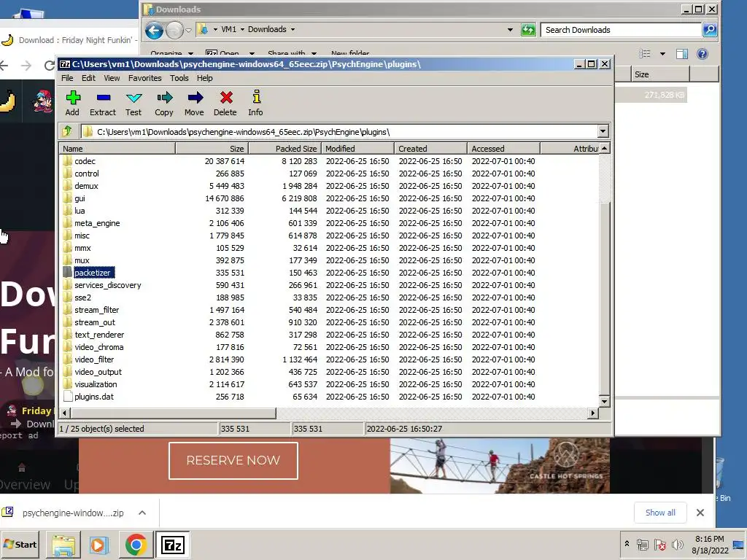Show hidden system tray icons
This screenshot has width=747, height=560.
pyautogui.click(x=627, y=544)
